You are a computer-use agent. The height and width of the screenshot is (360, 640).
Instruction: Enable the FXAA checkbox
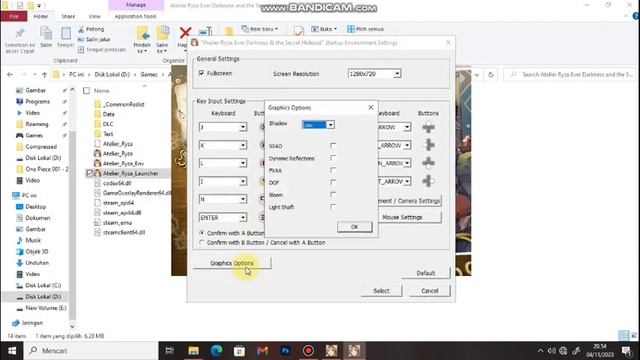click(333, 170)
